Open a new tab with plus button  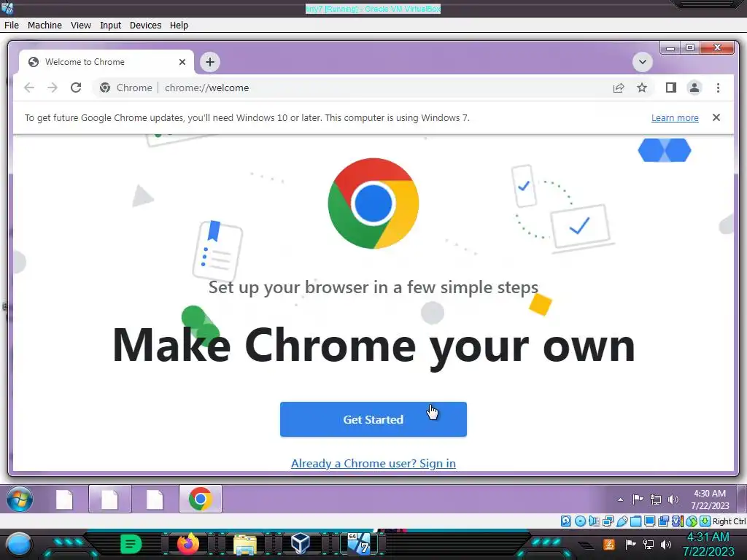click(210, 62)
